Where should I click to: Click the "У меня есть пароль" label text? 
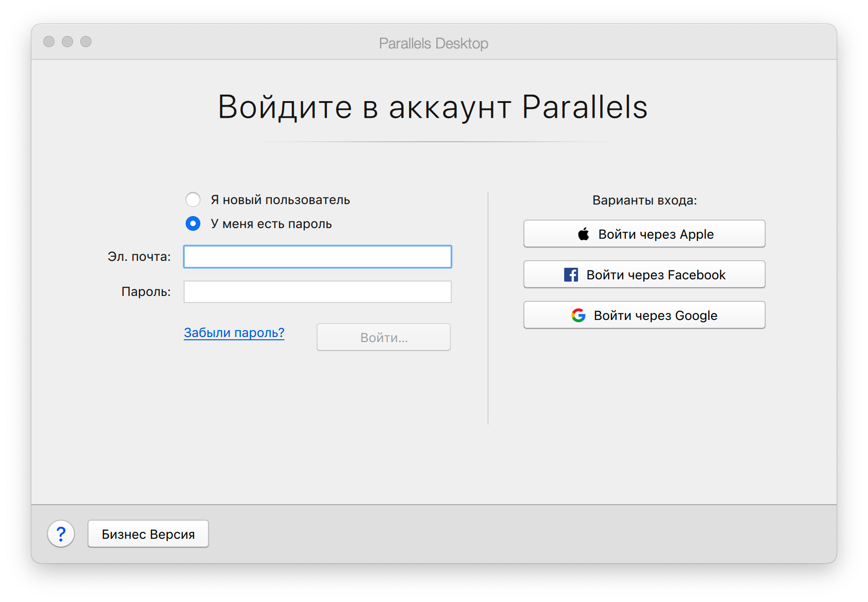click(271, 224)
